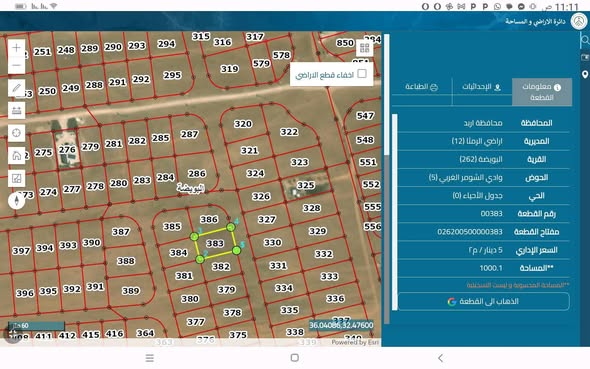
Task: Tap the Android recent apps menu button
Action: coord(149,358)
